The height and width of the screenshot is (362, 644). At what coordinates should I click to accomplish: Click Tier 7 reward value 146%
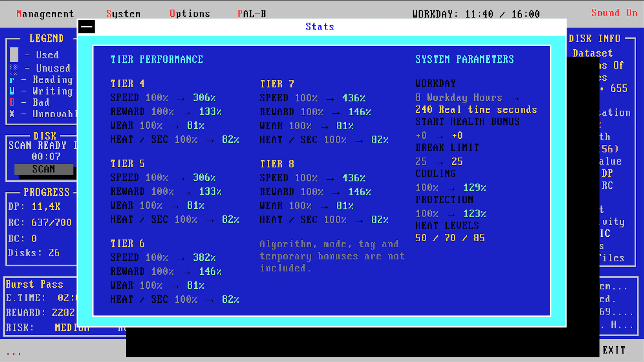tap(360, 112)
